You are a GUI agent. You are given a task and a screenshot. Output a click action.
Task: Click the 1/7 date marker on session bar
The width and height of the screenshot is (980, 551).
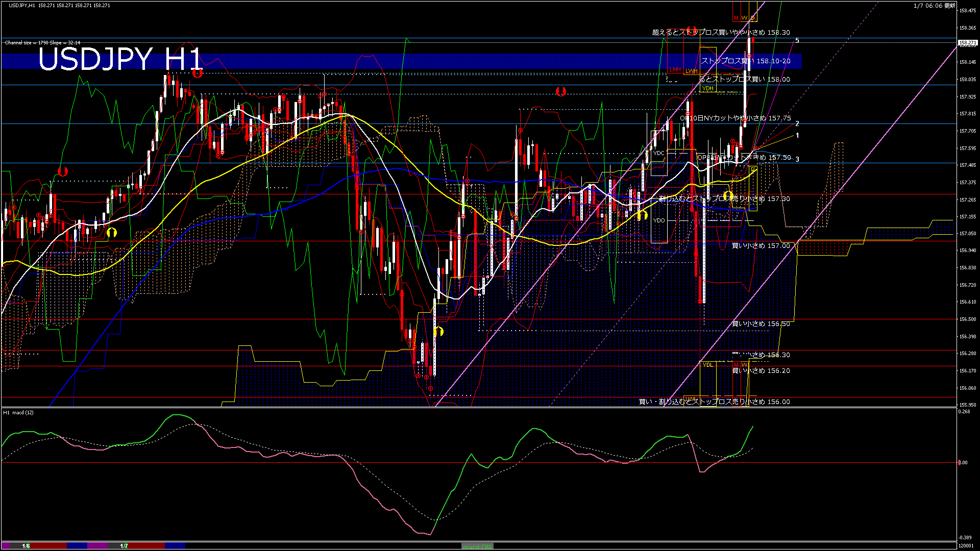124,546
